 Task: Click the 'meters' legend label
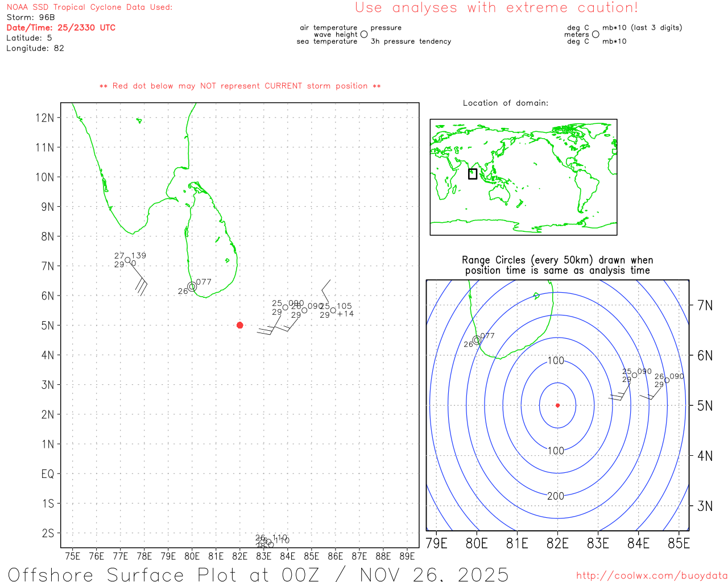[577, 35]
